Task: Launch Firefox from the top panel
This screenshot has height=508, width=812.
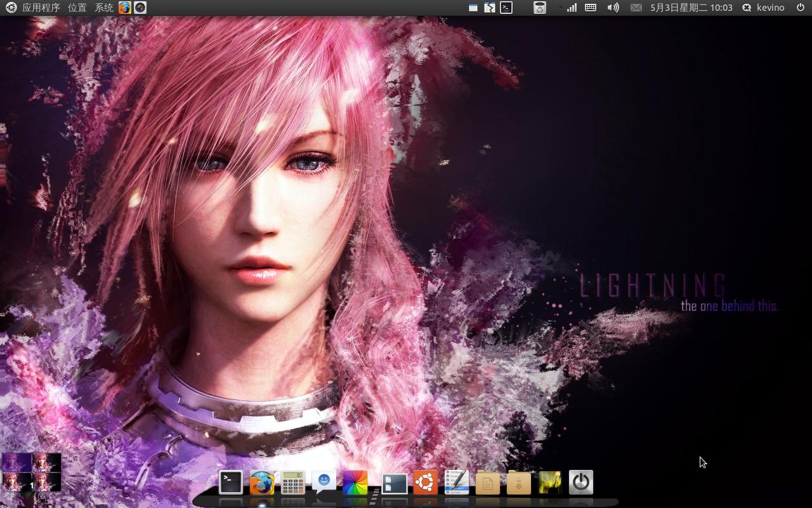Action: [125, 8]
